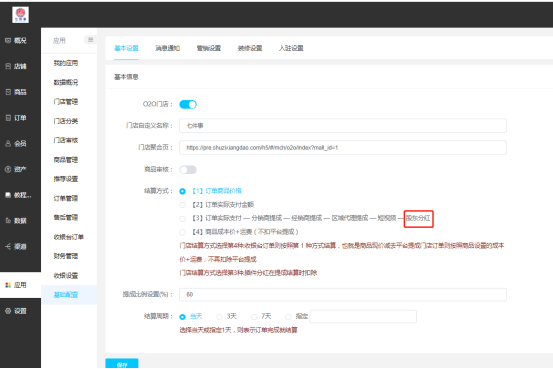This screenshot has width=553, height=369.
Task: Click the site logo in the top bar
Action: point(20,15)
